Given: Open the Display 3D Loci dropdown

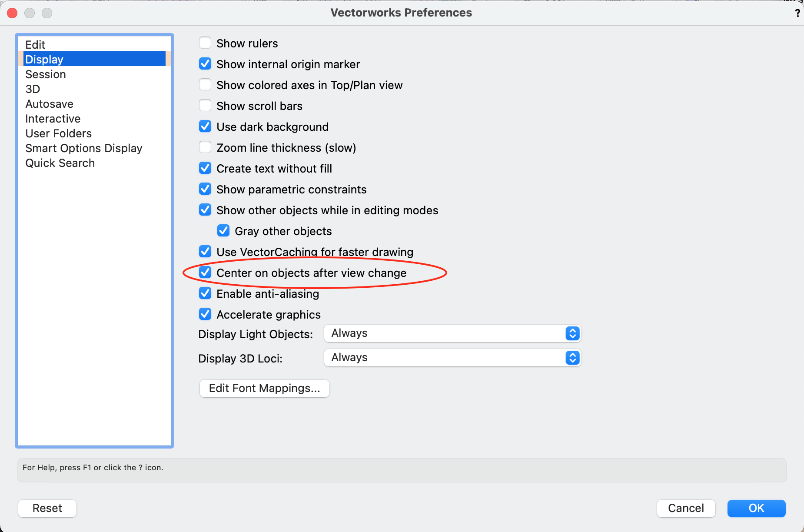Looking at the screenshot, I should point(452,358).
